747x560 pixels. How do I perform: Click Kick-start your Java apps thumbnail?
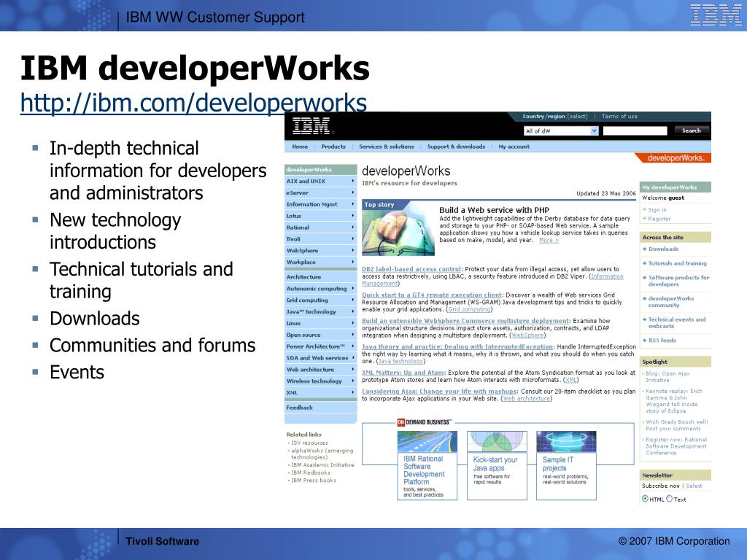click(497, 442)
